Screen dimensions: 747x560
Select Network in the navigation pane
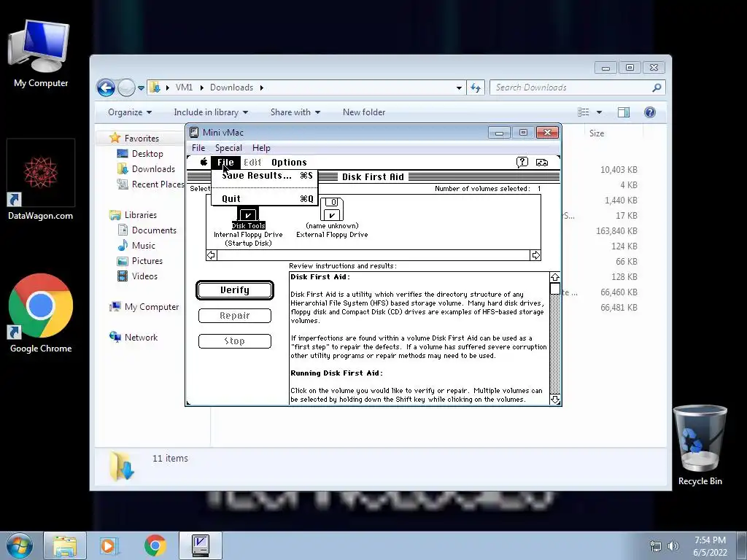point(141,338)
